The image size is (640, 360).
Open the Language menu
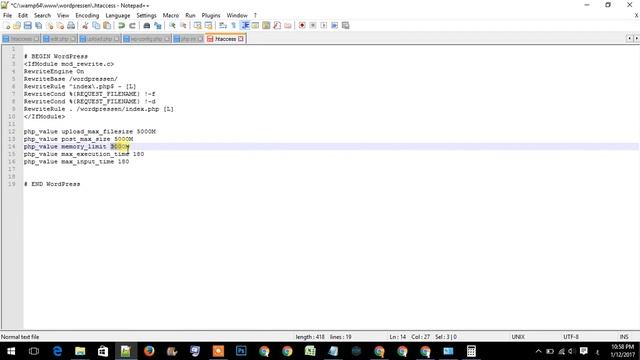pos(118,16)
